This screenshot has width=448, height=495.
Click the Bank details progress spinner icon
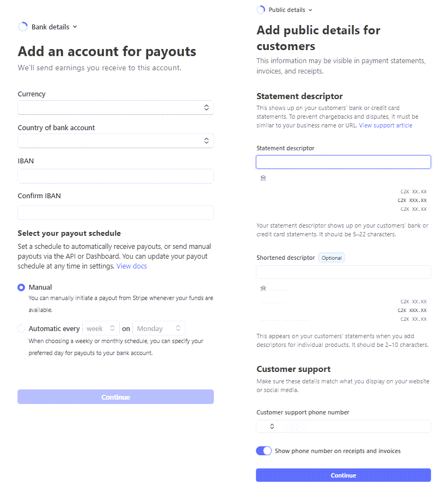pos(23,27)
